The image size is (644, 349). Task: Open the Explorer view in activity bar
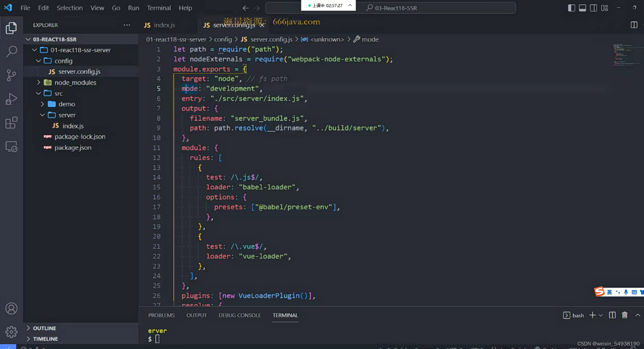[11, 28]
